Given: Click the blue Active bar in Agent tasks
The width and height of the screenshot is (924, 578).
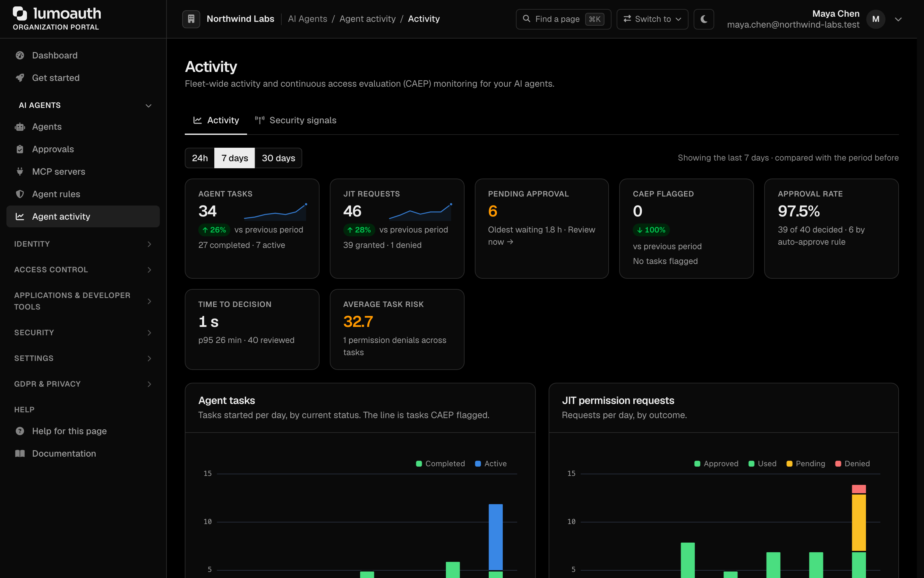Looking at the screenshot, I should click(496, 537).
